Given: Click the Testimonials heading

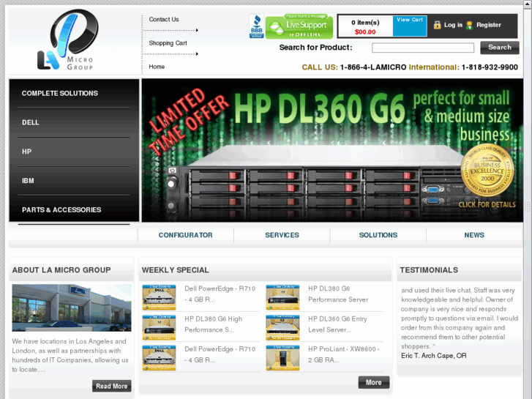Looking at the screenshot, I should click(x=429, y=270).
